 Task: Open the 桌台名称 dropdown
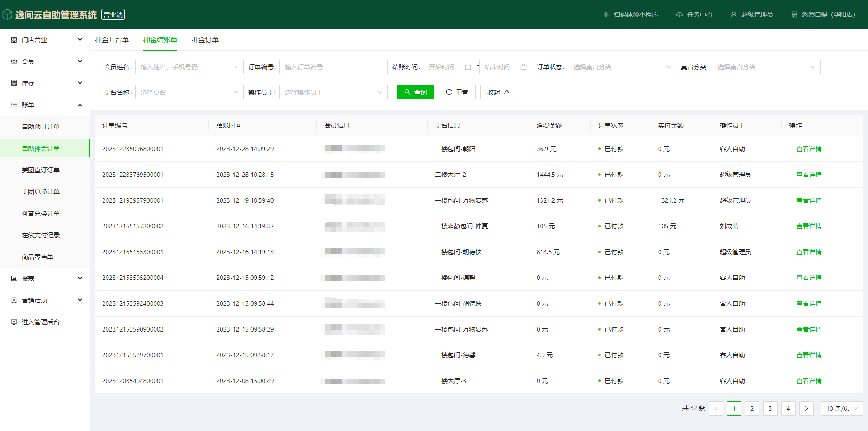(189, 92)
